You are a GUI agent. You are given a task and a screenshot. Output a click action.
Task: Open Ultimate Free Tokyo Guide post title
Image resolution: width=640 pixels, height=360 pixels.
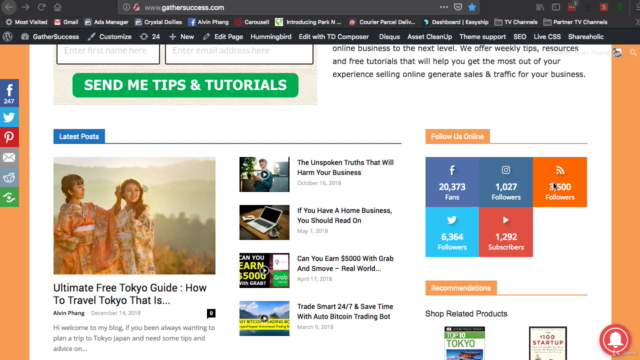coord(130,294)
